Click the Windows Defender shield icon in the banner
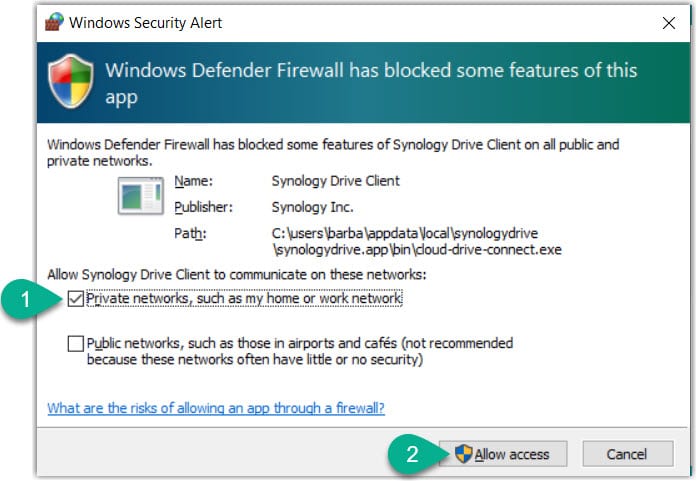 pos(70,82)
